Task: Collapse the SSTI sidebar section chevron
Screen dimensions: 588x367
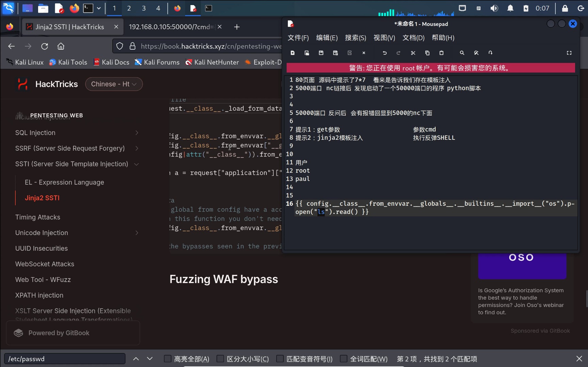Action: pyautogui.click(x=137, y=164)
